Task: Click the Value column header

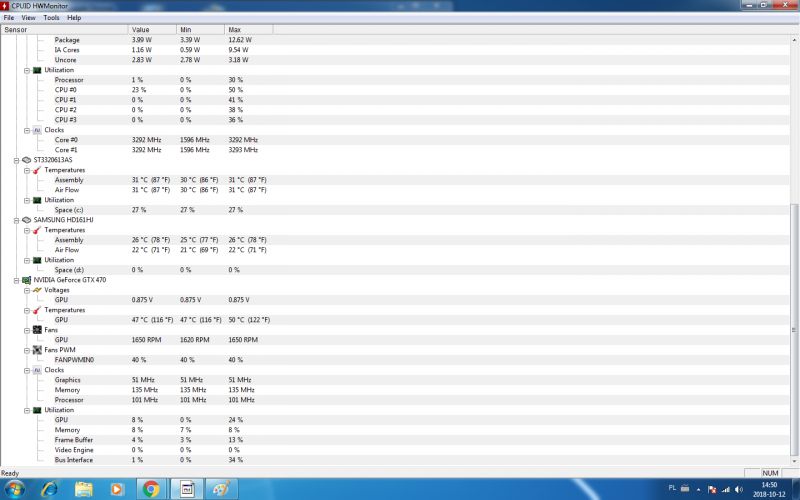Action: point(152,30)
